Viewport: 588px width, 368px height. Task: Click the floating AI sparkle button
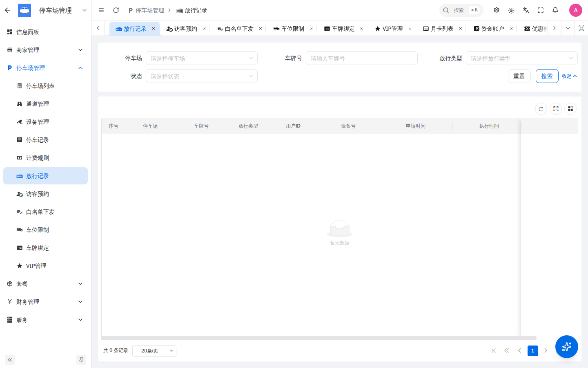point(567,347)
